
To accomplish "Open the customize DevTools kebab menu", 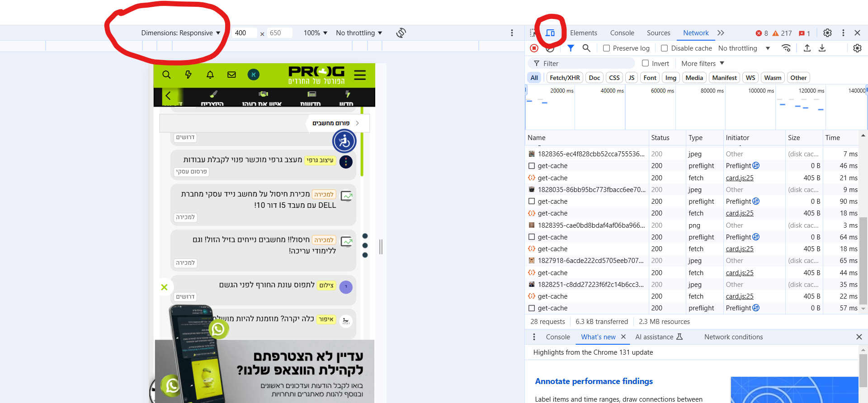I will (843, 33).
